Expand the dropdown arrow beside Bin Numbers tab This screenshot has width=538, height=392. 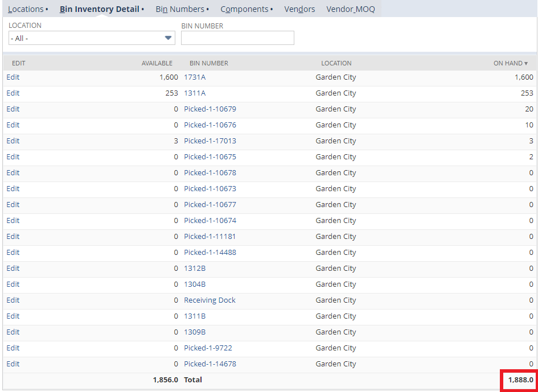(x=208, y=9)
